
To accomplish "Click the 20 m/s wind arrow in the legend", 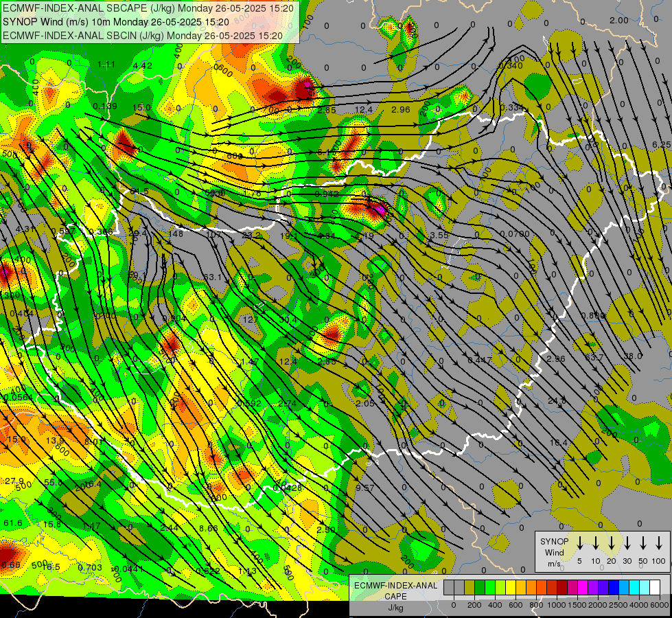I will click(x=612, y=543).
